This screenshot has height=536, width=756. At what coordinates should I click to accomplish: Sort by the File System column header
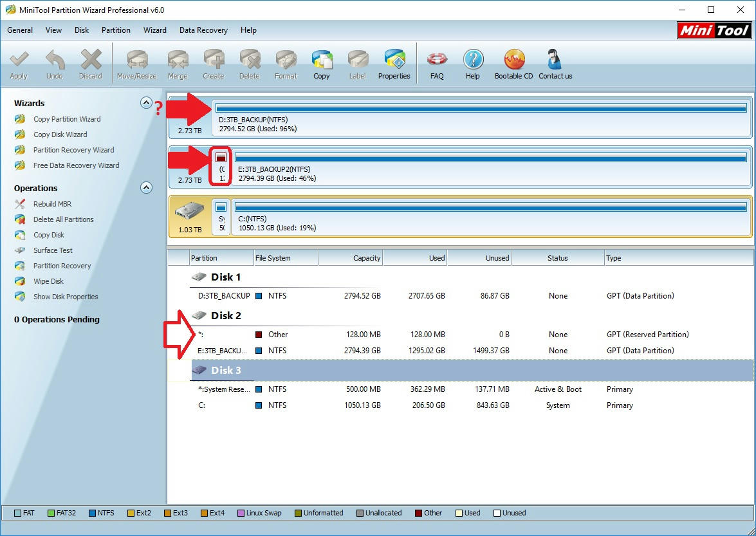[x=286, y=258]
